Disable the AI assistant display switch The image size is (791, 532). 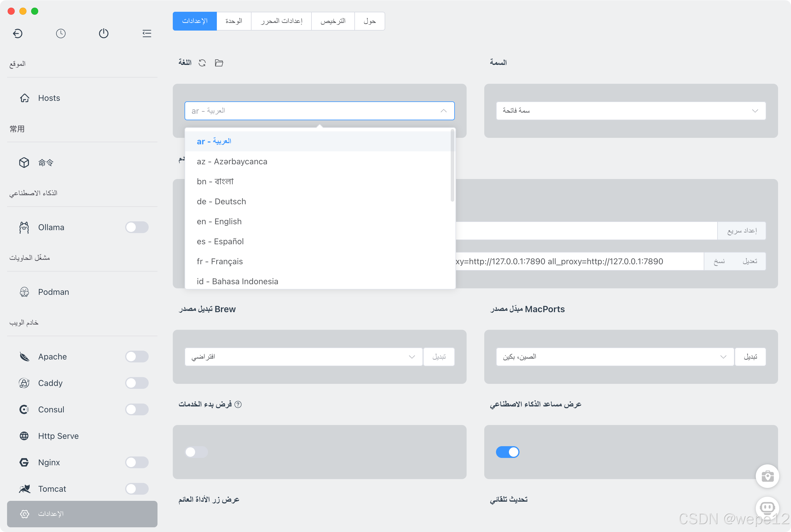507,452
